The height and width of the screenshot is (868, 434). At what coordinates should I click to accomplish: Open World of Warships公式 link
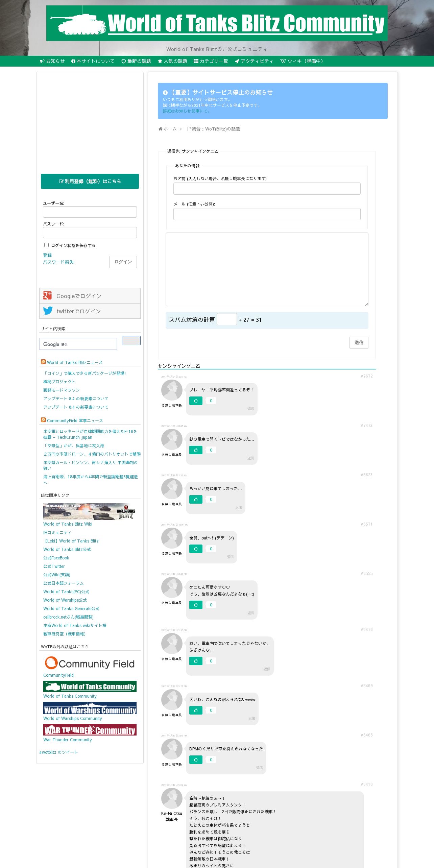pyautogui.click(x=65, y=600)
